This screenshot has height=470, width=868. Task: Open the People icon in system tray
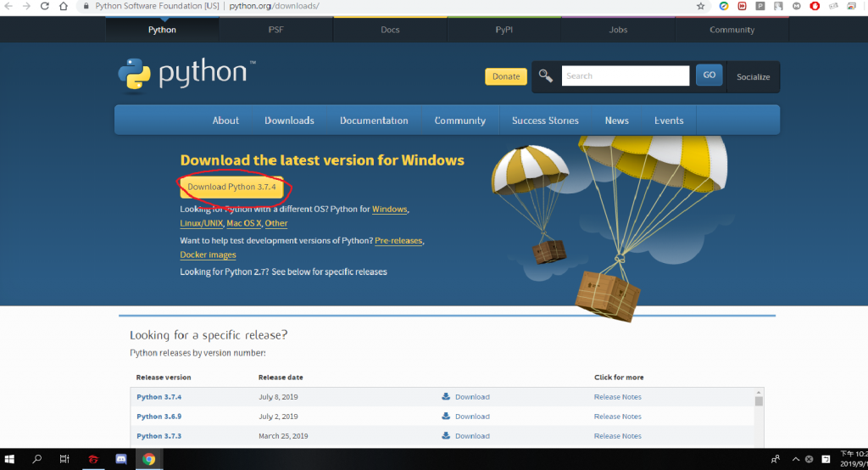[x=776, y=459]
